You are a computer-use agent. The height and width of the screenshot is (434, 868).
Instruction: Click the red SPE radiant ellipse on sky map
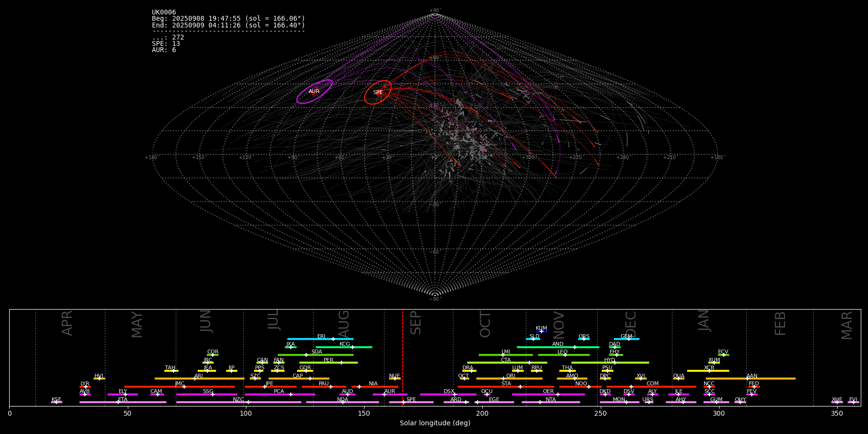coord(378,92)
